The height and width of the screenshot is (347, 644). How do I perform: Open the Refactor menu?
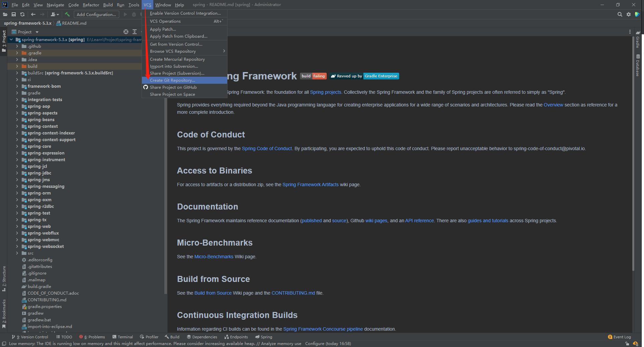91,5
